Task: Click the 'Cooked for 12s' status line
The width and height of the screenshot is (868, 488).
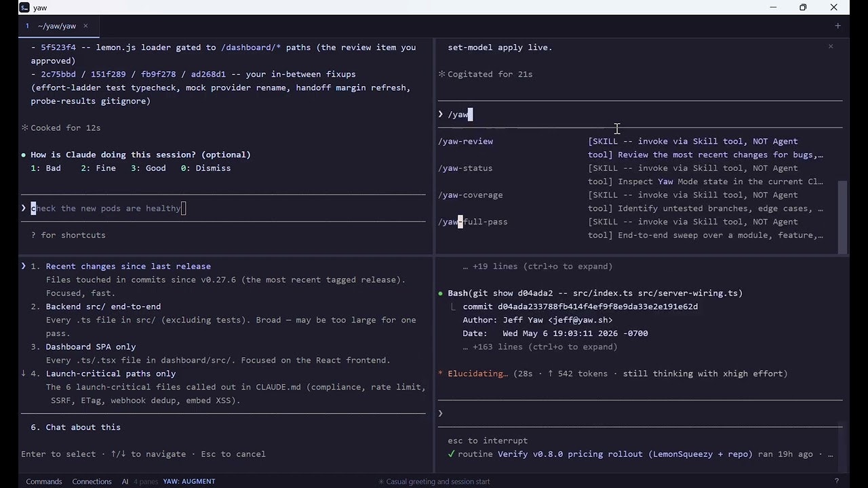Action: point(61,127)
